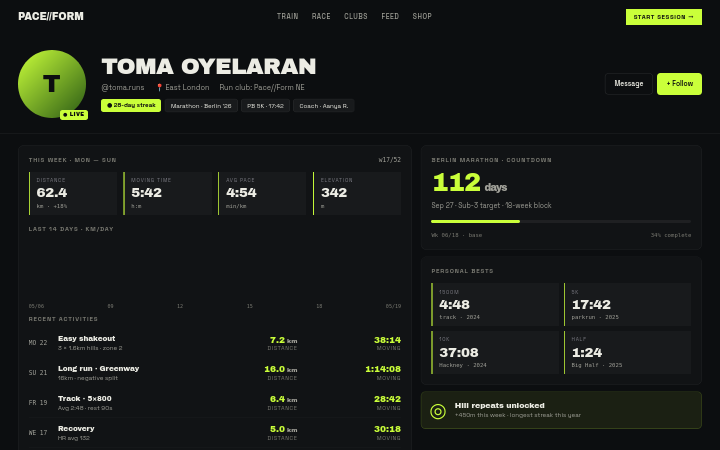Screen dimensions: 720x450
Task: Select the Marathon · Berlin '26 tag
Action: (201, 106)
